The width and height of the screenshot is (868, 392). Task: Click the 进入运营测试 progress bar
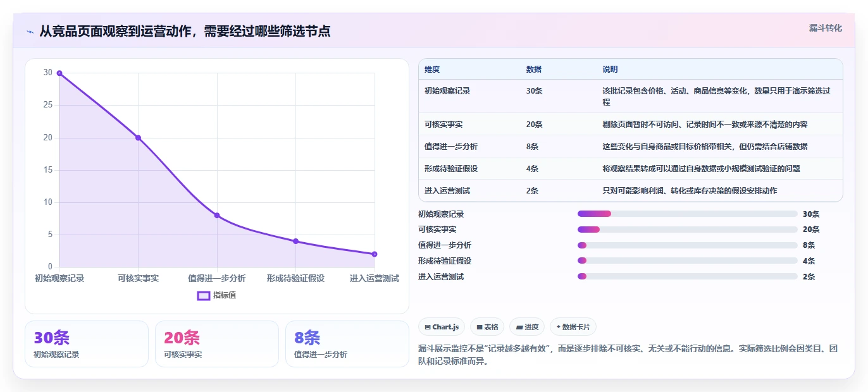pyautogui.click(x=688, y=276)
